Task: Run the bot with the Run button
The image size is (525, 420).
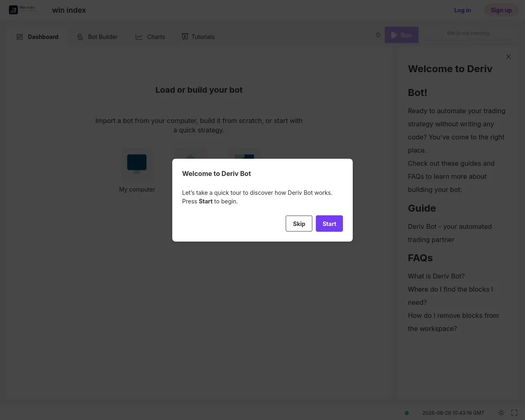Action: [402, 35]
